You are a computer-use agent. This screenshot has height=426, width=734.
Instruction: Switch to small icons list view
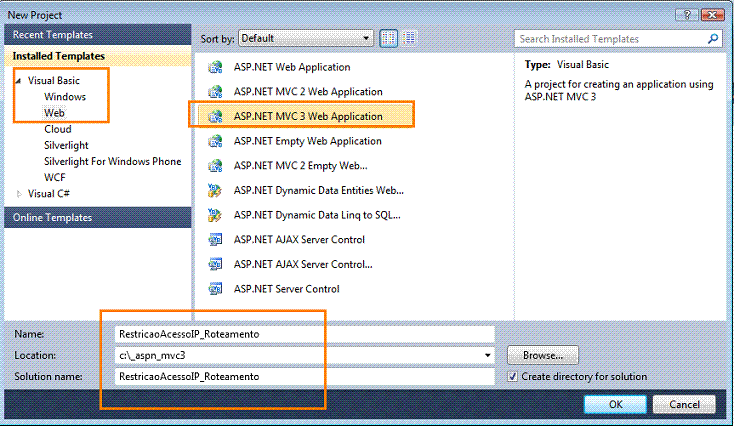[x=409, y=38]
